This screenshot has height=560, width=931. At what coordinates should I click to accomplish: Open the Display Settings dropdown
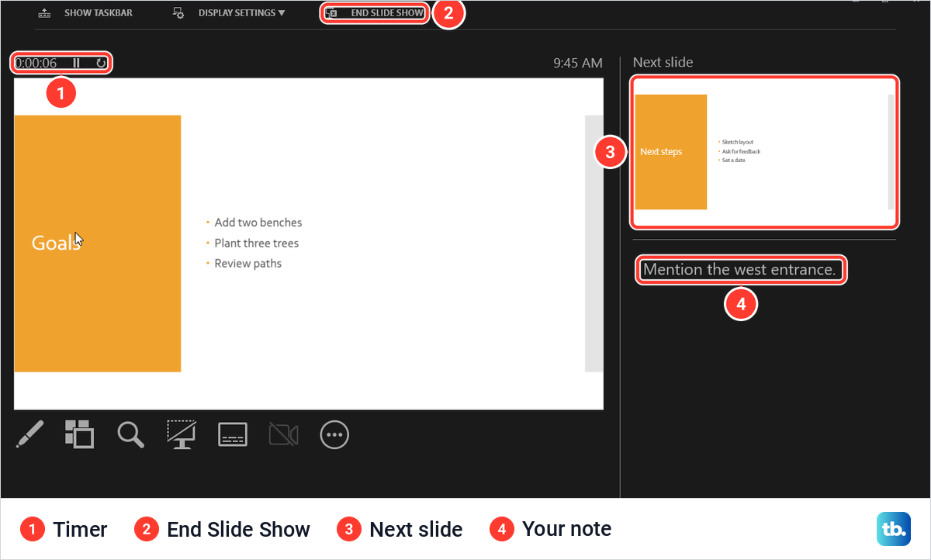point(229,13)
